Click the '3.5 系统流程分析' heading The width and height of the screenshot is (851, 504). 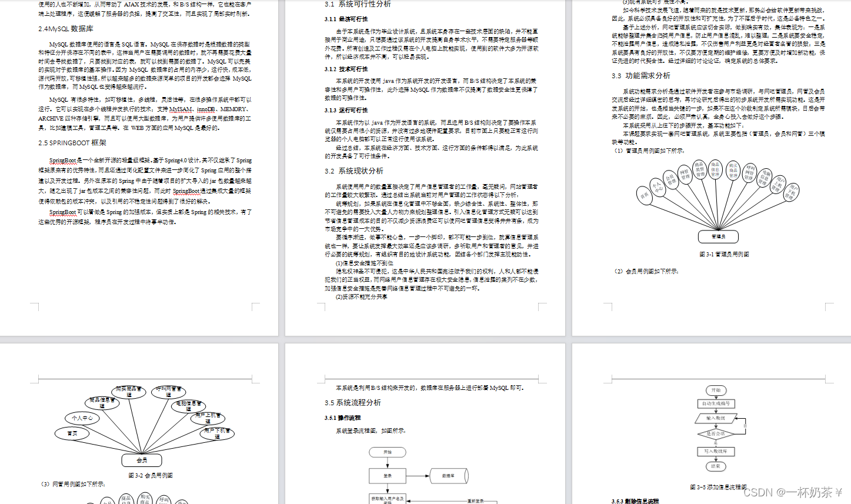[353, 402]
